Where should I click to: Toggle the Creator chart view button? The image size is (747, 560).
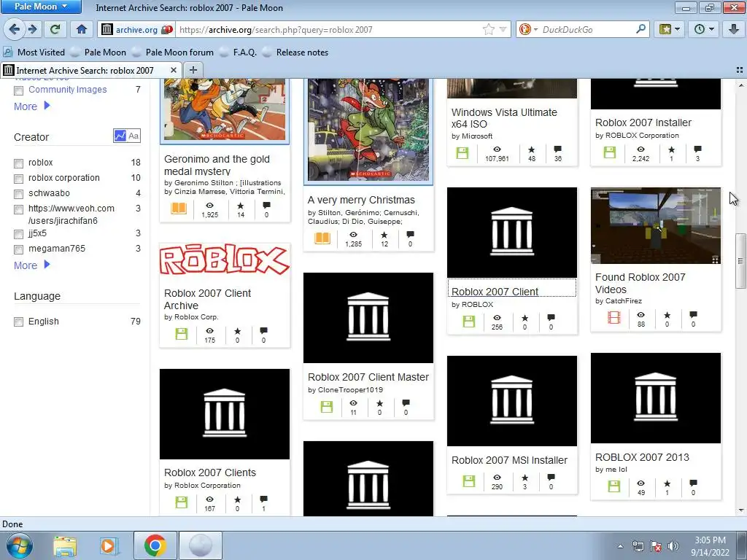[x=120, y=136]
